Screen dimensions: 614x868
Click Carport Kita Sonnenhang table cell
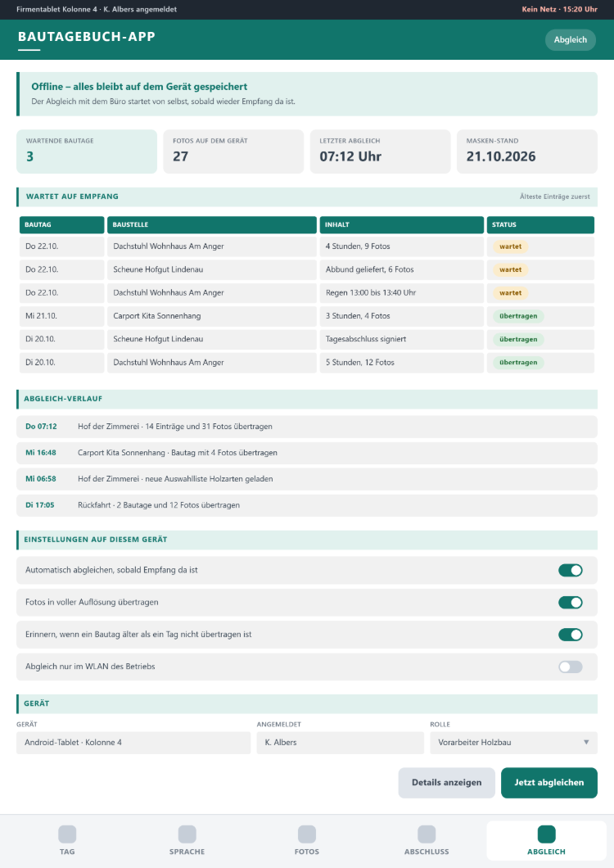pyautogui.click(x=211, y=316)
